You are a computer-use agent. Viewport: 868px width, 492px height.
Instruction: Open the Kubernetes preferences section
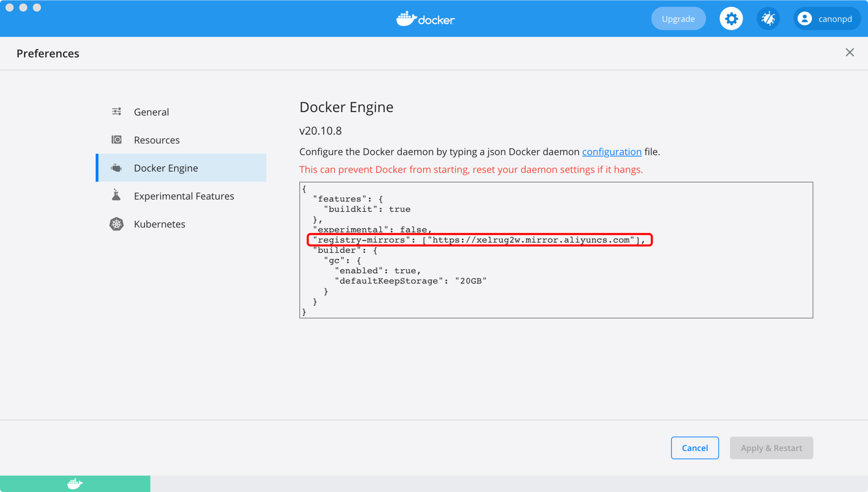point(159,224)
